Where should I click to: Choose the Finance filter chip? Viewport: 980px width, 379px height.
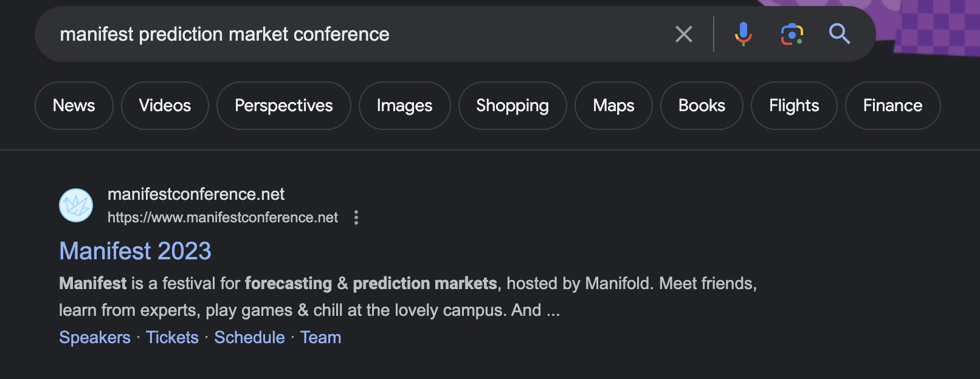click(893, 106)
